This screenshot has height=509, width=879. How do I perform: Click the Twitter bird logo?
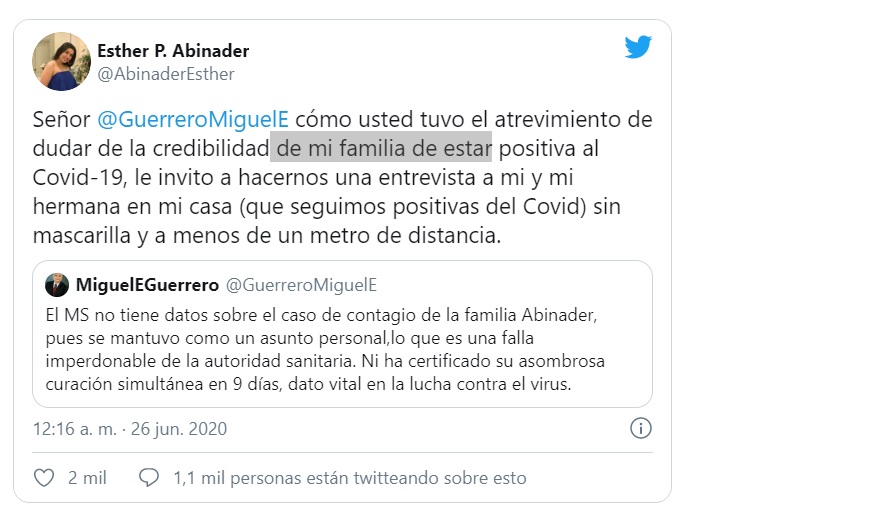638,47
